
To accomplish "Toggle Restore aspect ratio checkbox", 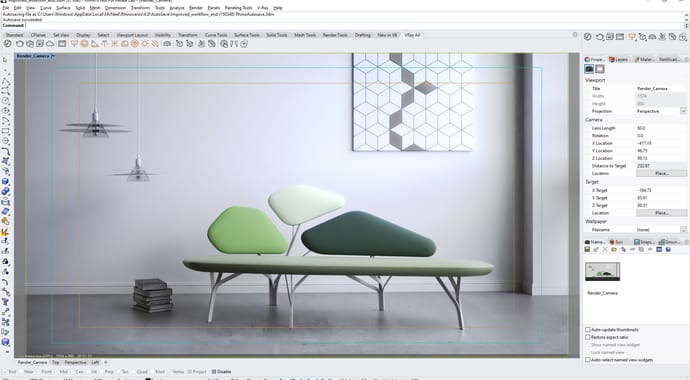I will click(587, 337).
